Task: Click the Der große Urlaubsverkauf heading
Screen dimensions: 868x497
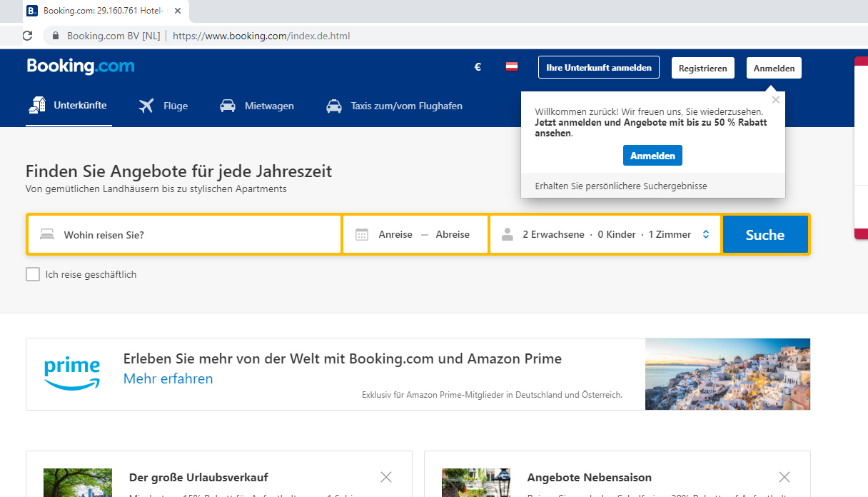Action: point(198,477)
